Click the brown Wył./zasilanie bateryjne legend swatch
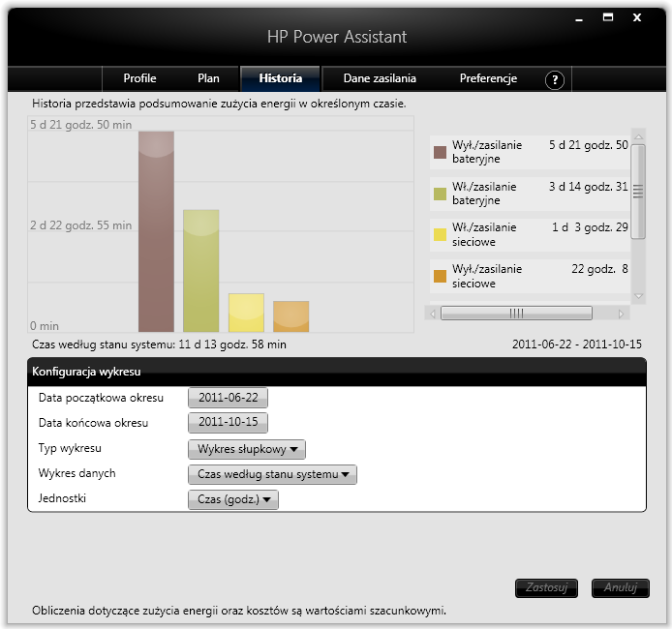 [440, 153]
